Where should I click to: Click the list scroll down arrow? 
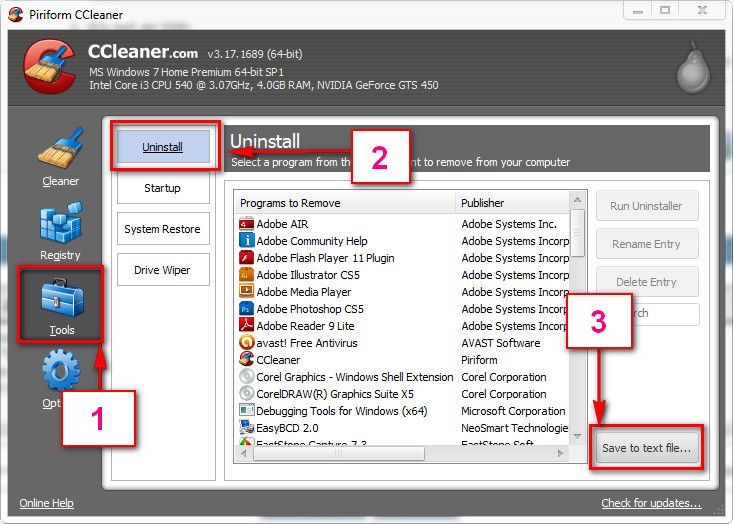tap(577, 436)
